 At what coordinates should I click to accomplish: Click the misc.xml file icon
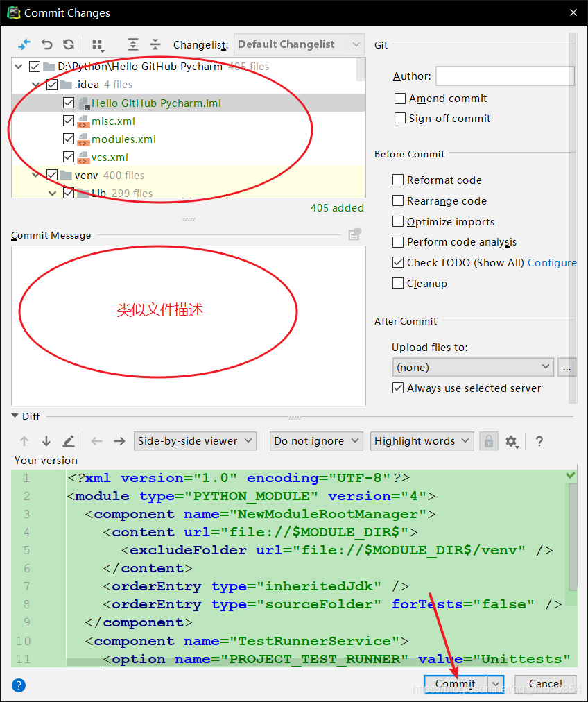click(83, 121)
